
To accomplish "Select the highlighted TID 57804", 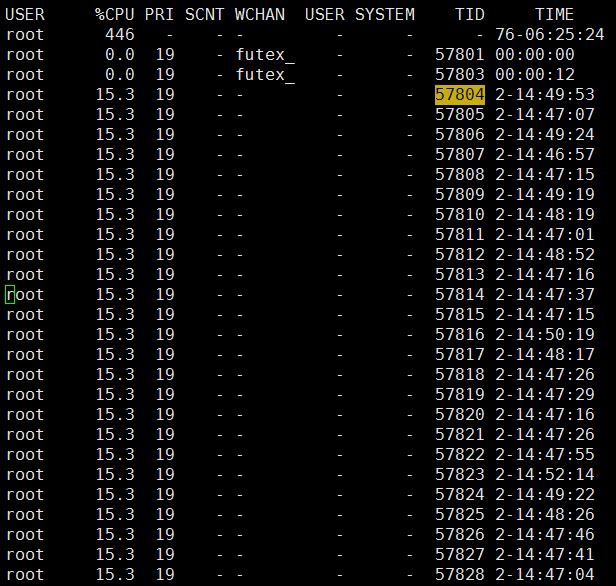I will click(x=460, y=95).
